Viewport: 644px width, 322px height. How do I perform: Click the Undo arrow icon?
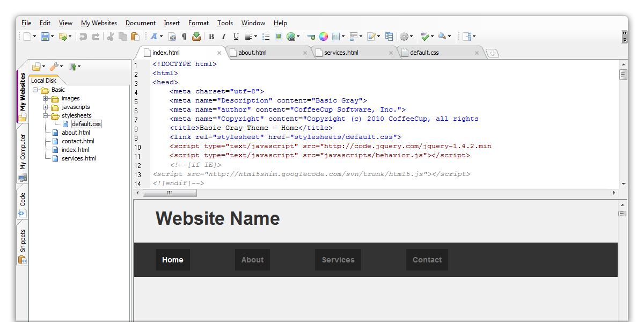[83, 36]
